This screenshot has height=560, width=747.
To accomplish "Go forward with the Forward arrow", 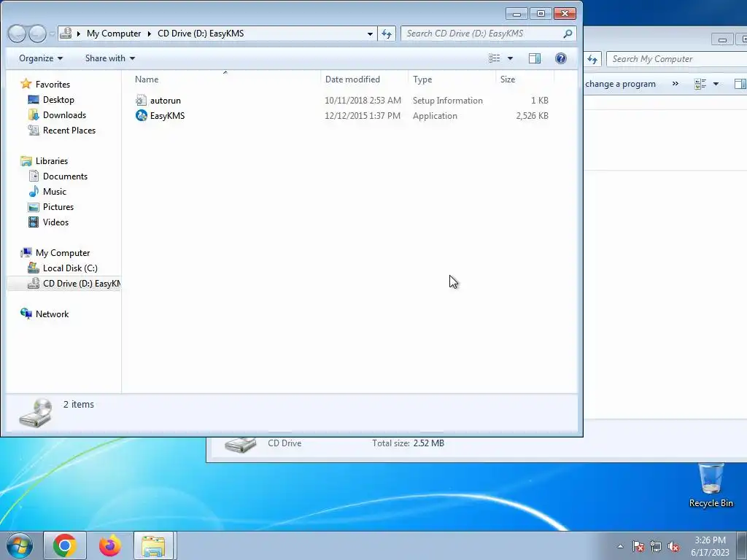I will pos(37,34).
